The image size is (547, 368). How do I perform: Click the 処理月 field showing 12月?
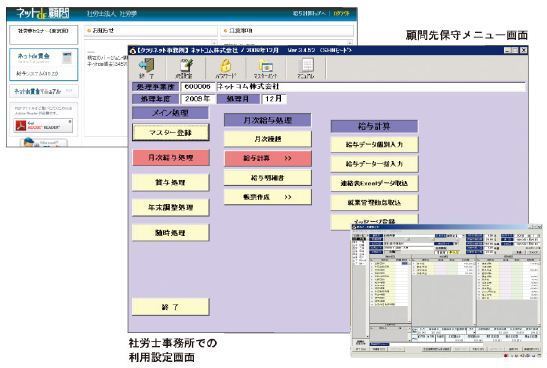274,99
